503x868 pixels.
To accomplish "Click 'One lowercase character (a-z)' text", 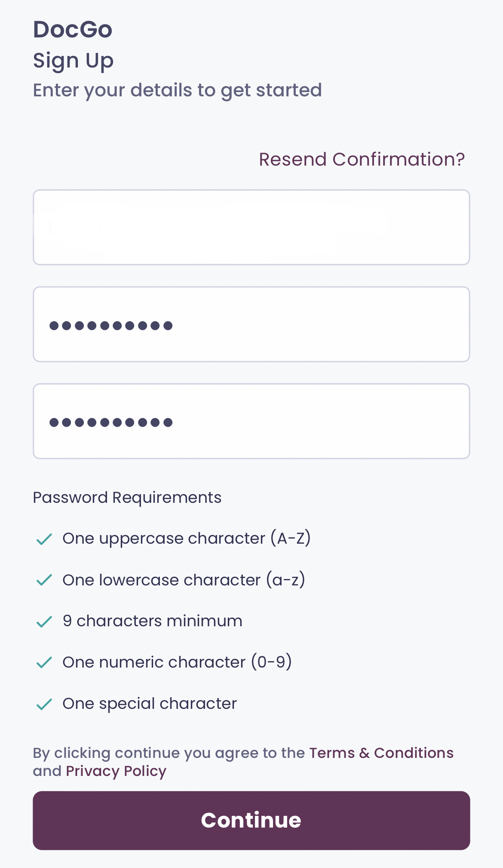I will click(x=184, y=580).
